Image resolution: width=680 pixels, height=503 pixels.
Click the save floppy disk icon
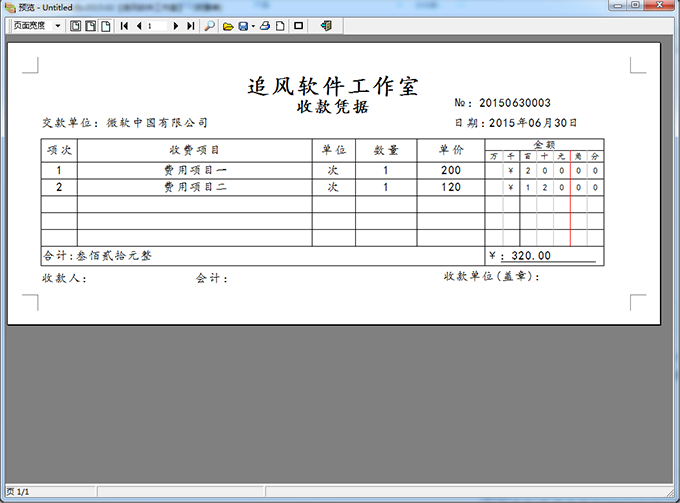click(243, 26)
